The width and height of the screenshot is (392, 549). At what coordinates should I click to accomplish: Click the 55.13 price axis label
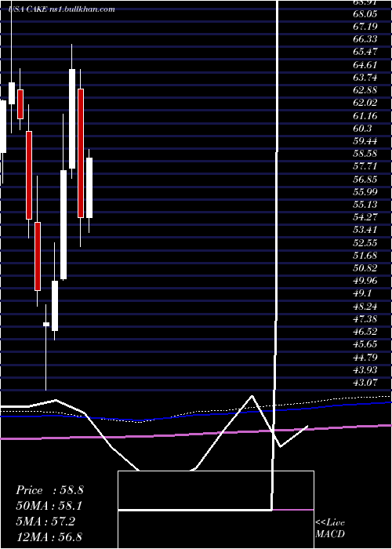(365, 205)
